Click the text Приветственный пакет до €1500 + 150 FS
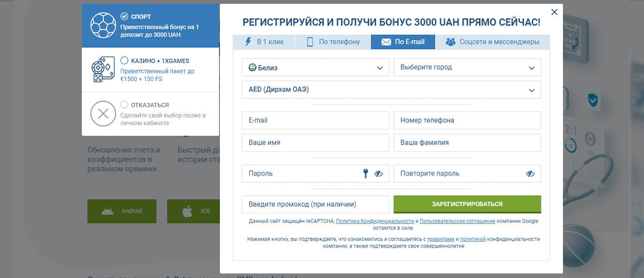 coord(157,75)
